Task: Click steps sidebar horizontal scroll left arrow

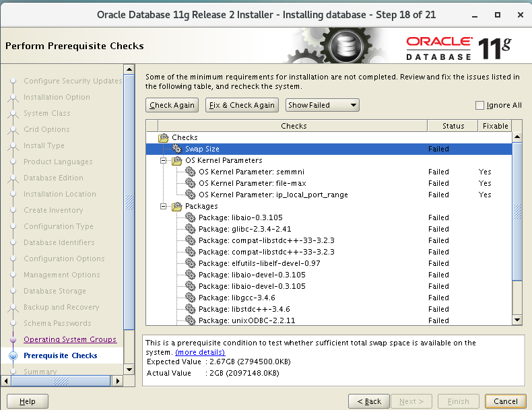Action: tap(6, 381)
